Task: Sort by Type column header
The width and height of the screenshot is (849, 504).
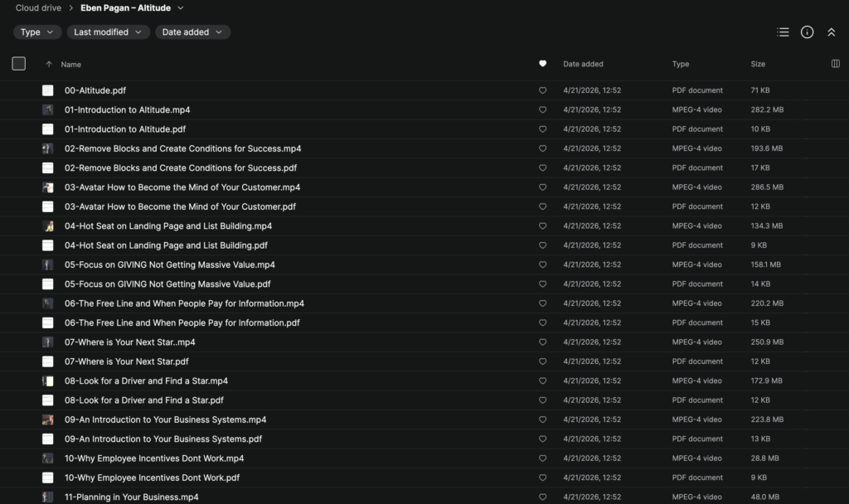Action: click(681, 64)
